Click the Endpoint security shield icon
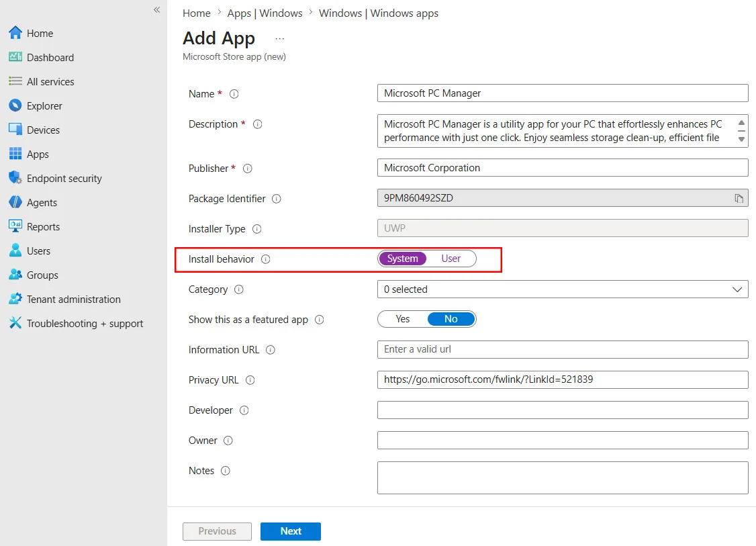The width and height of the screenshot is (756, 546). [15, 177]
